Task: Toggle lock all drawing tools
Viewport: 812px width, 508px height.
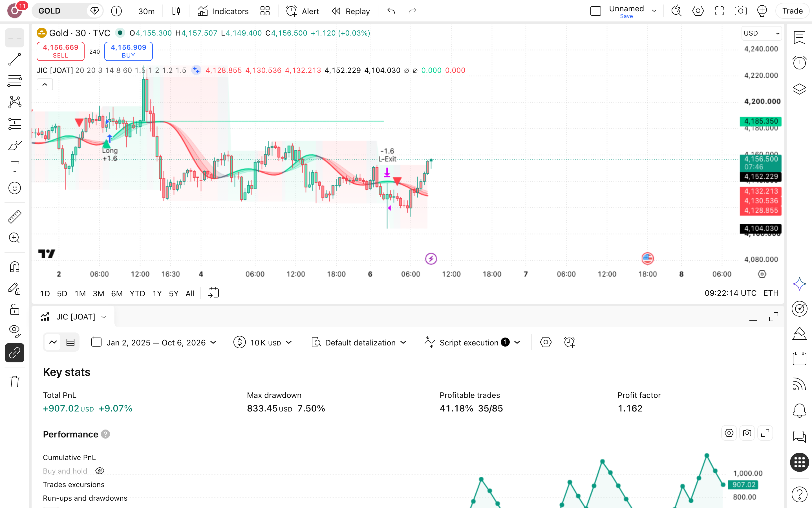Action: click(14, 310)
